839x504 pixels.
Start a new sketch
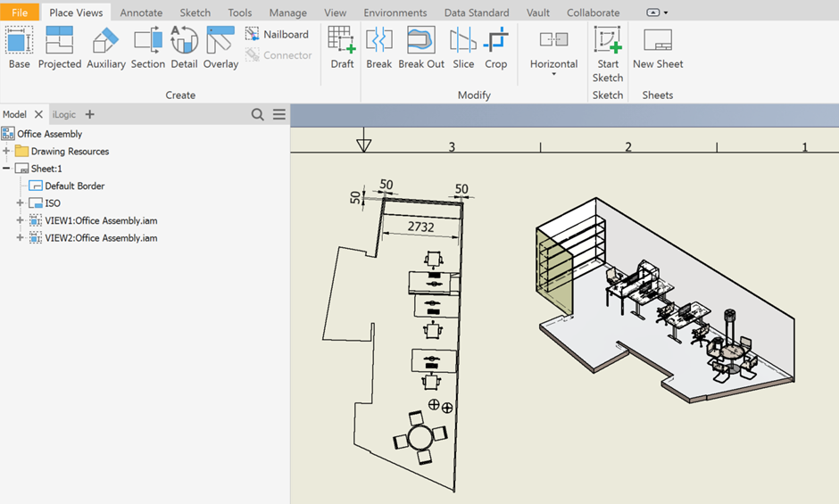click(x=608, y=54)
